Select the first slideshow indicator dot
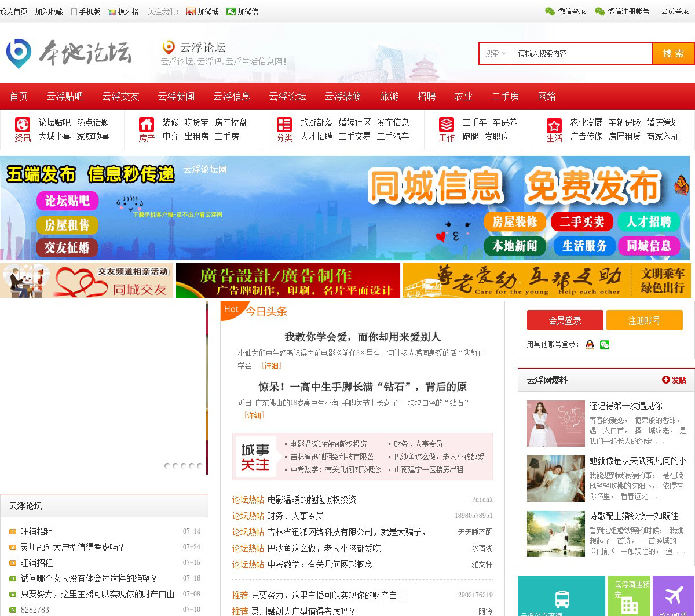 point(167,465)
